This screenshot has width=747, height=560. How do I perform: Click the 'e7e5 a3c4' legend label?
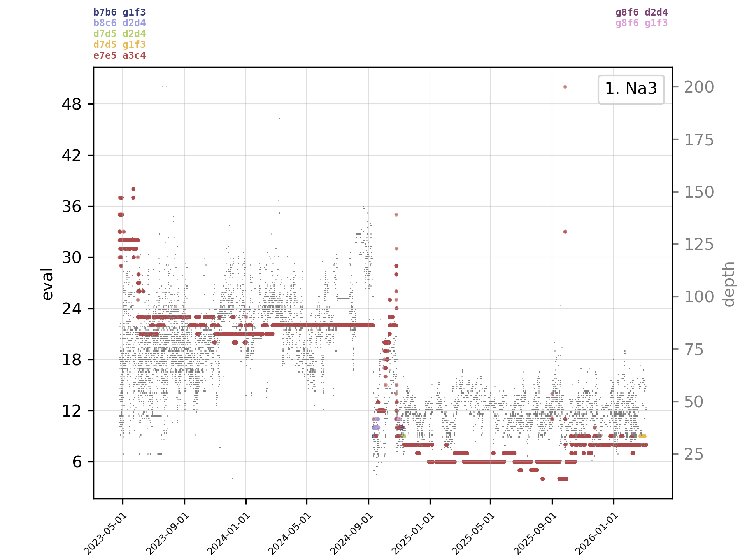pyautogui.click(x=119, y=56)
